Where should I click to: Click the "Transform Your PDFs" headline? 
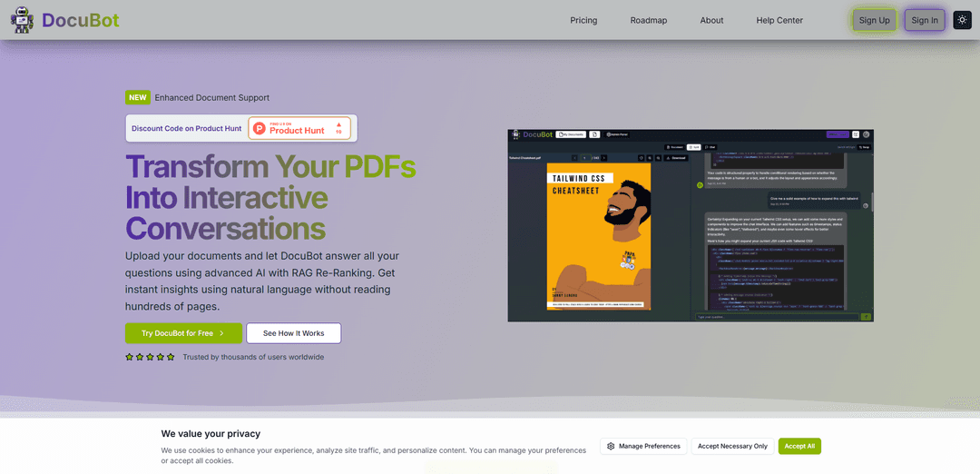click(x=270, y=166)
